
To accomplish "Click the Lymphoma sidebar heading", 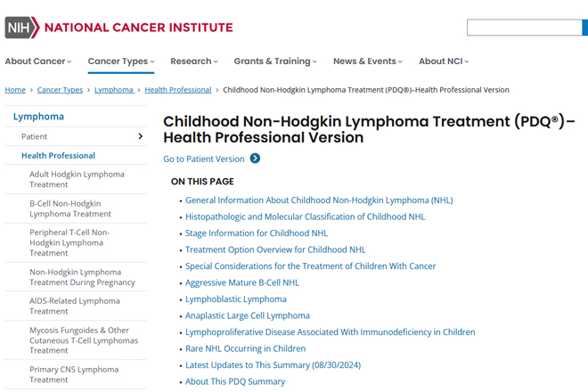I will tap(38, 117).
